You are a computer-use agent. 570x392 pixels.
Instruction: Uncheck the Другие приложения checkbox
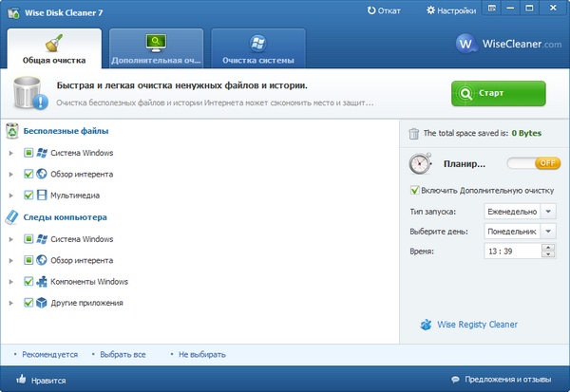(x=28, y=303)
